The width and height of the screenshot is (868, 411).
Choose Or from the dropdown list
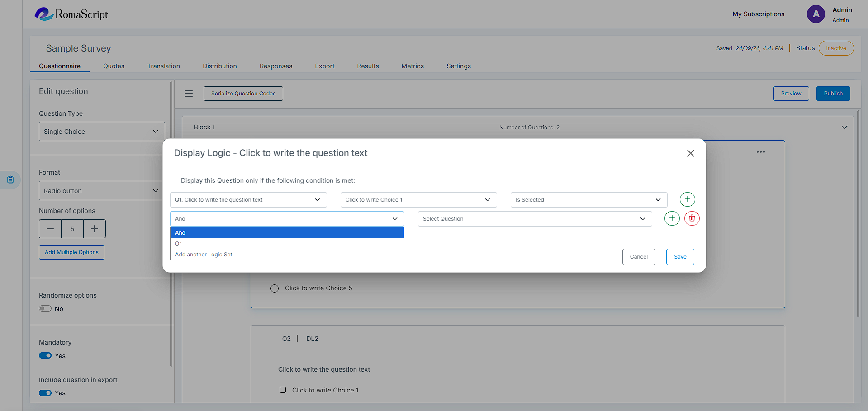[287, 244]
